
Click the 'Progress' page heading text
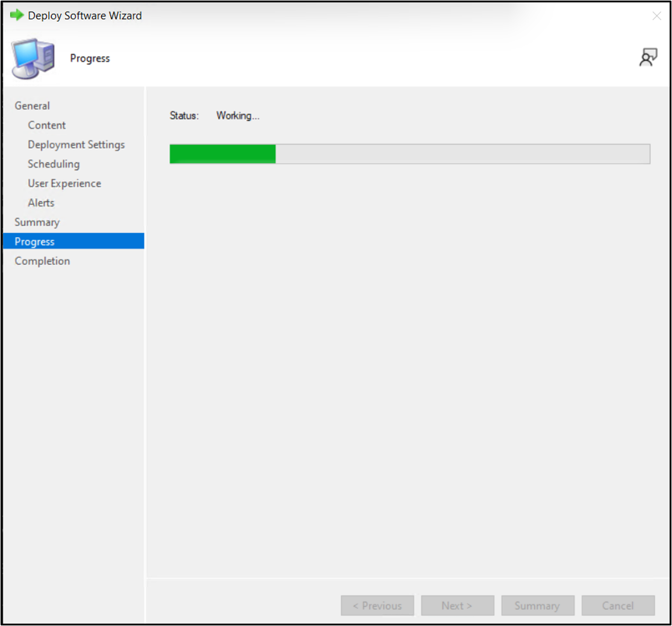point(90,58)
